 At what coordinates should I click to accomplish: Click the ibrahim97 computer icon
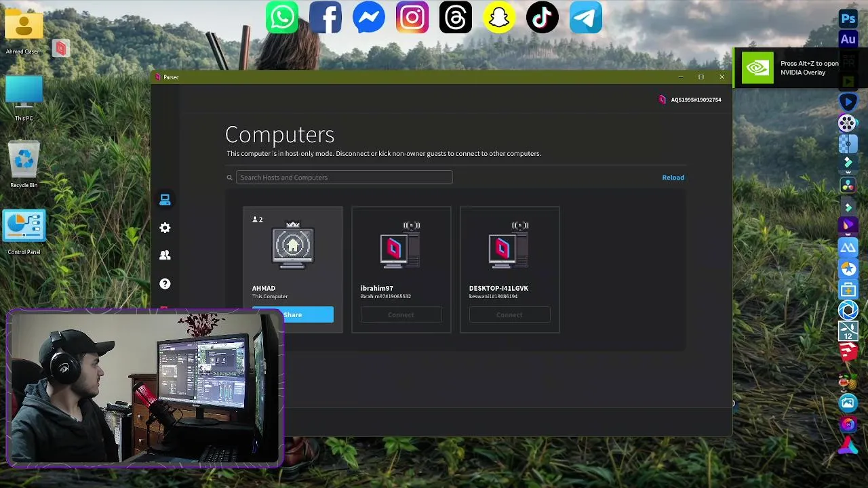[x=400, y=245]
